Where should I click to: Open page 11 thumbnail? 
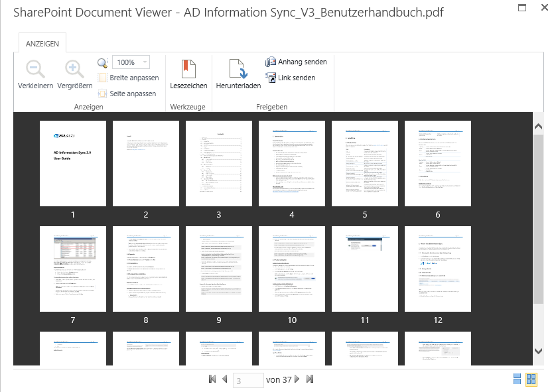pos(365,269)
